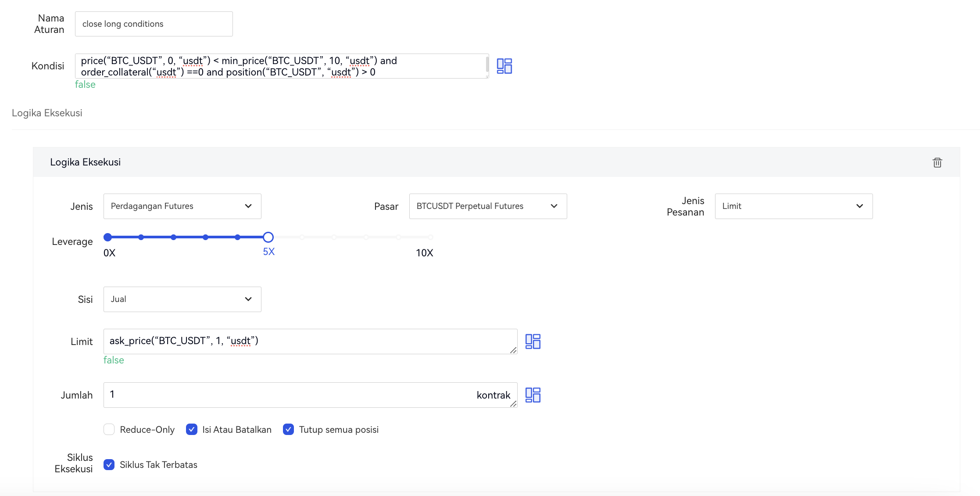Screen dimensions: 980x496
Task: Expand the Pasar dropdown BTCUSDT Perpetual Futures
Action: 487,206
